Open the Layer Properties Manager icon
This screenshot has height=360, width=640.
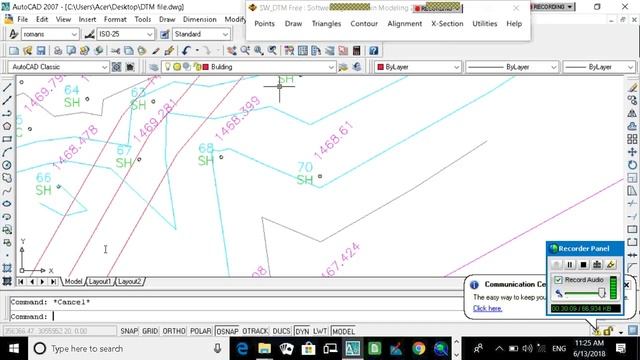[153, 67]
